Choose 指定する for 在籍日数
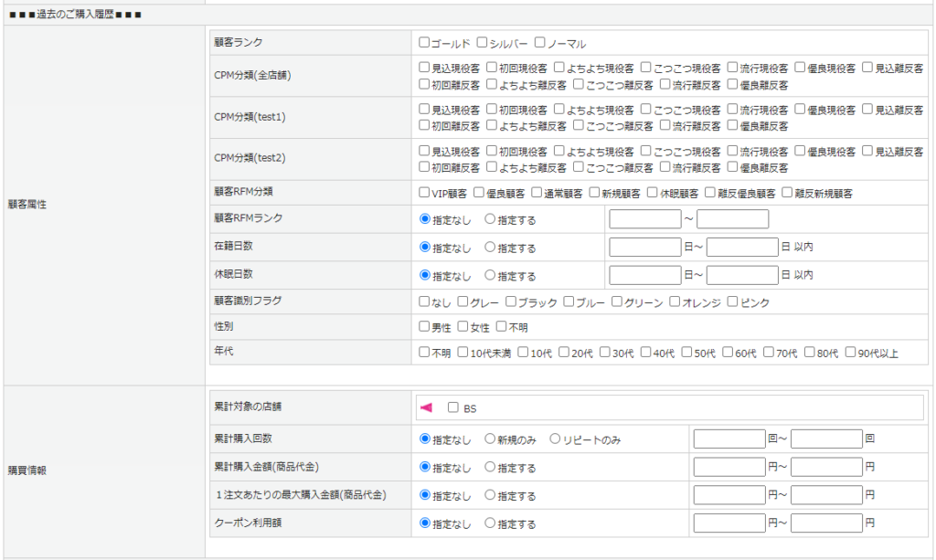Screen dimensions: 936x560 [490, 247]
